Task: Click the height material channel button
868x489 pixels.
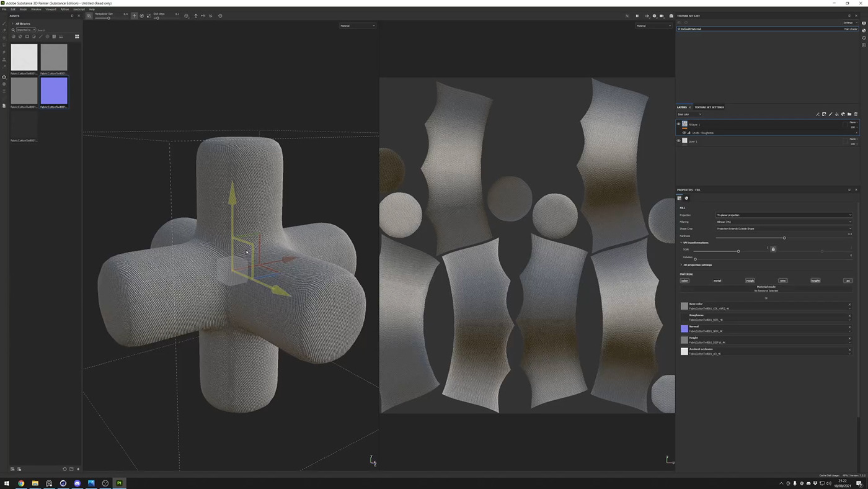Action: pos(815,280)
